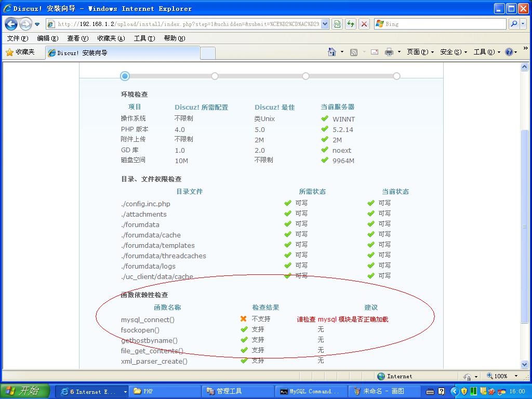The height and width of the screenshot is (399, 532).
Task: Click the command bar overflow chevron
Action: 526,48
